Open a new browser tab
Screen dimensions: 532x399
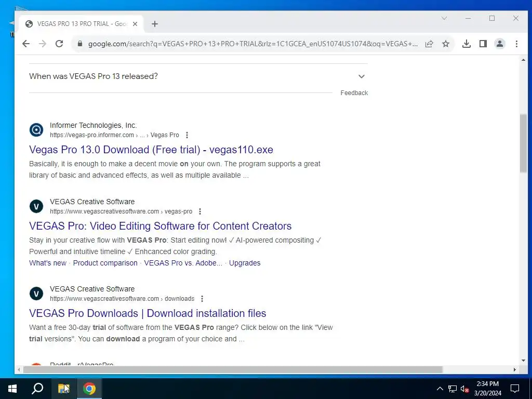click(x=155, y=24)
